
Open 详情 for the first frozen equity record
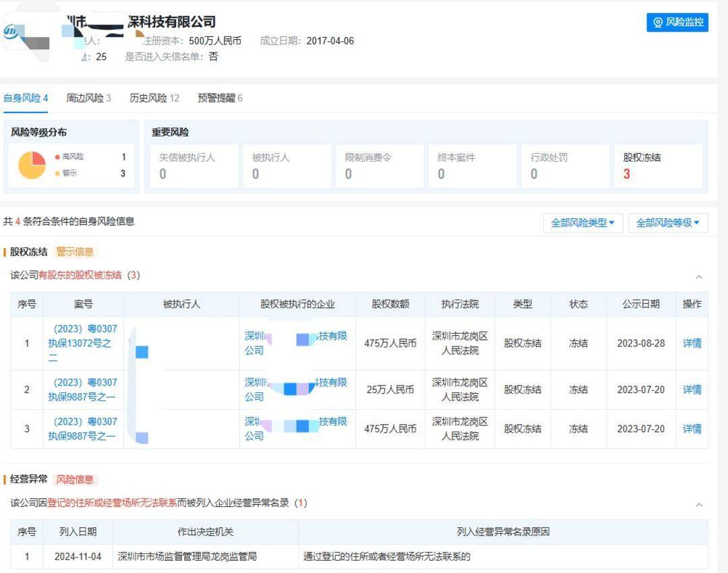692,343
